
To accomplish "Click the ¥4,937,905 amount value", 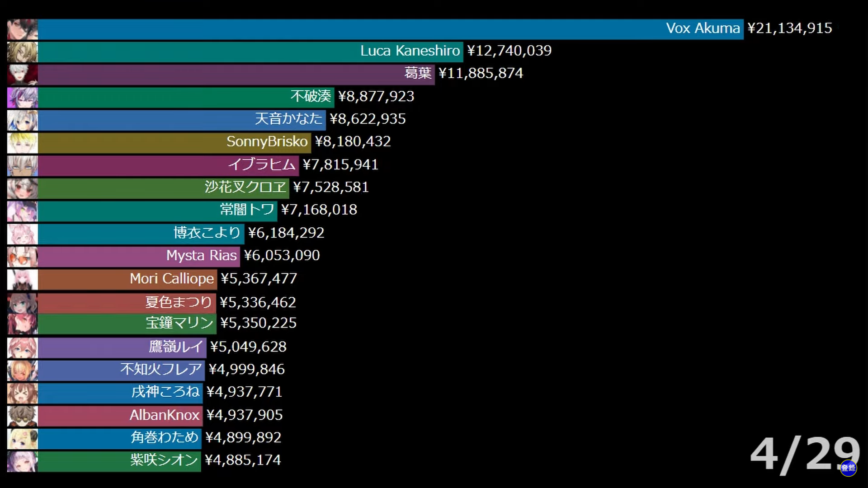I will pyautogui.click(x=245, y=415).
